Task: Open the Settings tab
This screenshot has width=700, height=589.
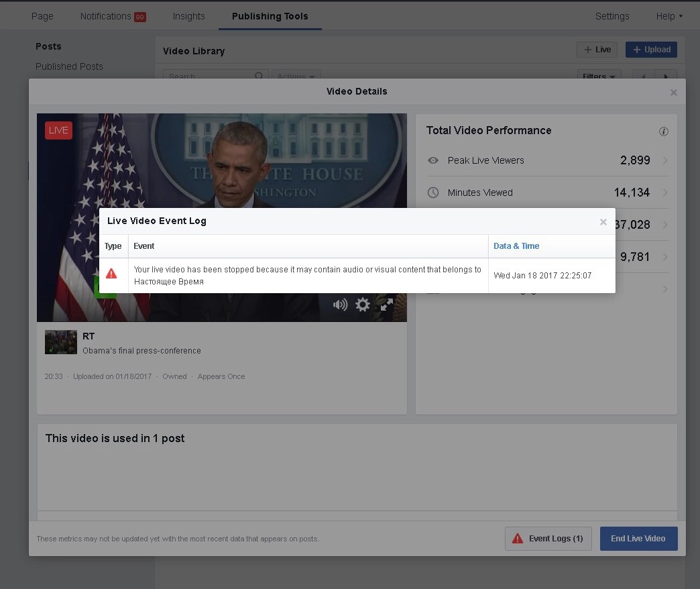Action: point(611,16)
